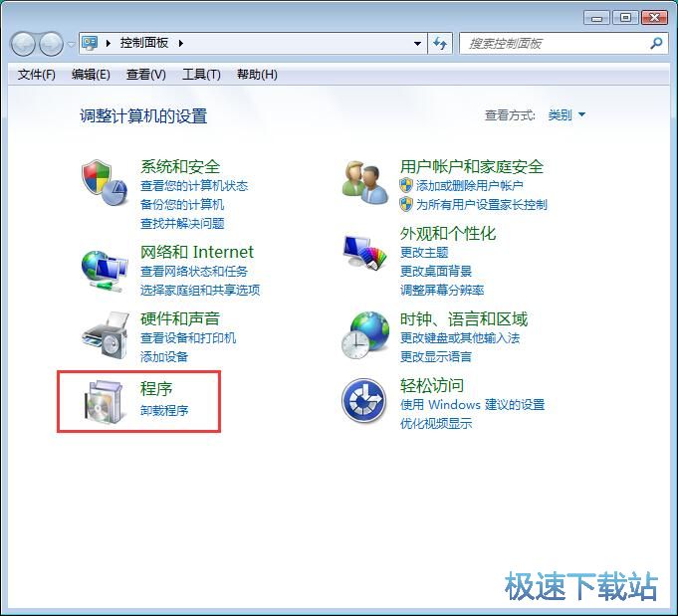
Task: Click the 程序 disc and box icon
Action: pyautogui.click(x=106, y=401)
